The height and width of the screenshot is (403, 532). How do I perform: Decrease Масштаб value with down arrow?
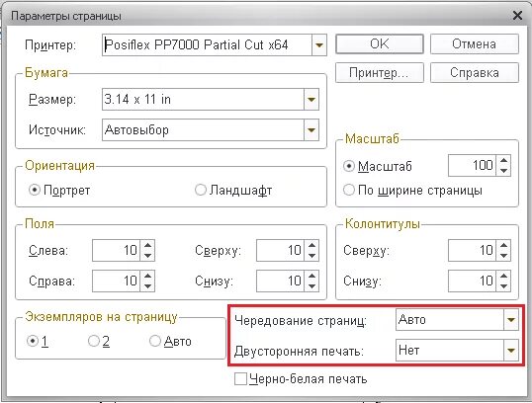(x=503, y=171)
